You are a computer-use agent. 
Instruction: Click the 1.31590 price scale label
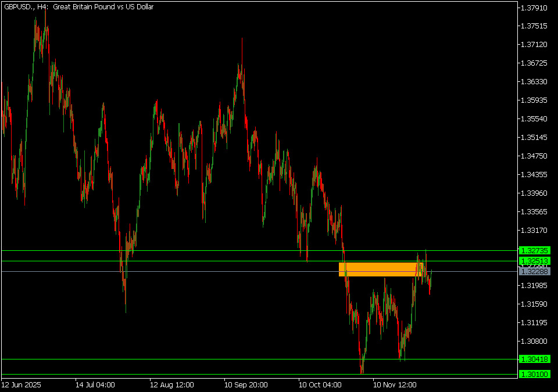click(x=535, y=304)
